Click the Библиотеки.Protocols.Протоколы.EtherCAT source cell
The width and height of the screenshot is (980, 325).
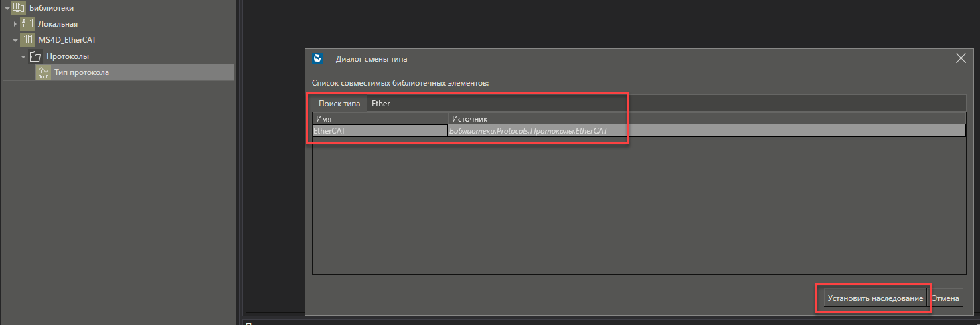pyautogui.click(x=707, y=131)
